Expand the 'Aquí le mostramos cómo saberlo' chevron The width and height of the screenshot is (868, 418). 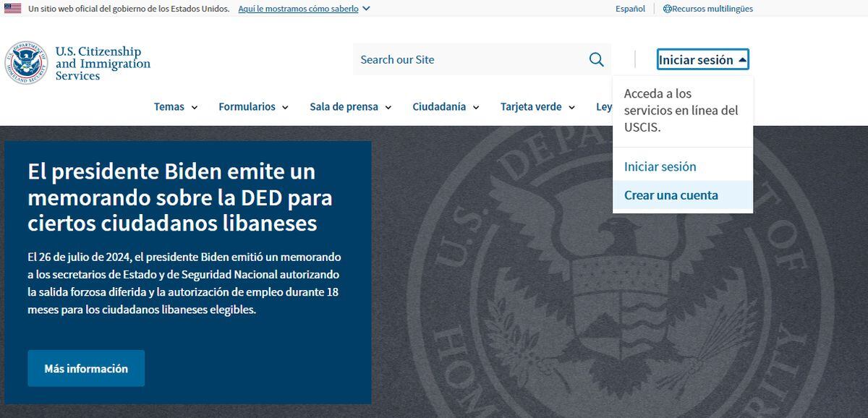[x=366, y=9]
